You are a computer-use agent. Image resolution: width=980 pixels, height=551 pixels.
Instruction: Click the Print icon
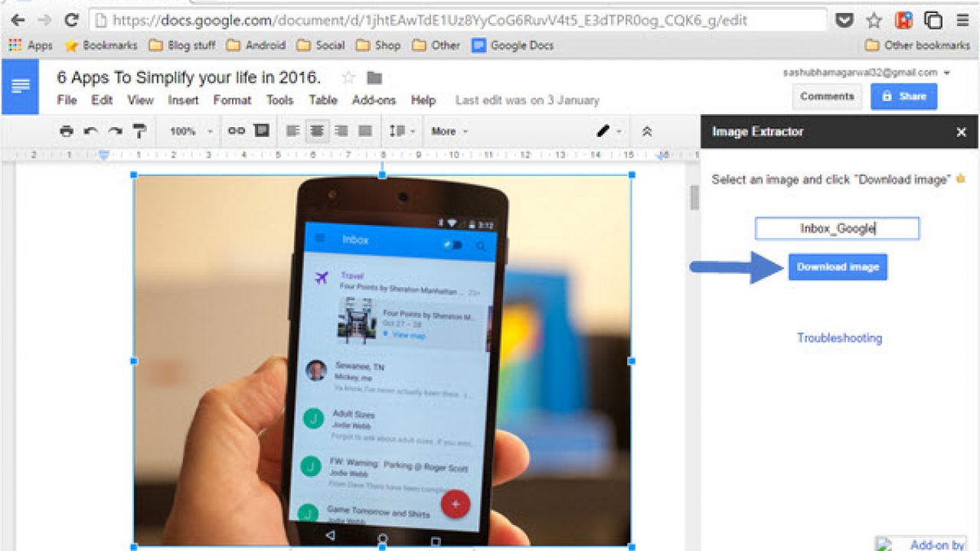67,131
